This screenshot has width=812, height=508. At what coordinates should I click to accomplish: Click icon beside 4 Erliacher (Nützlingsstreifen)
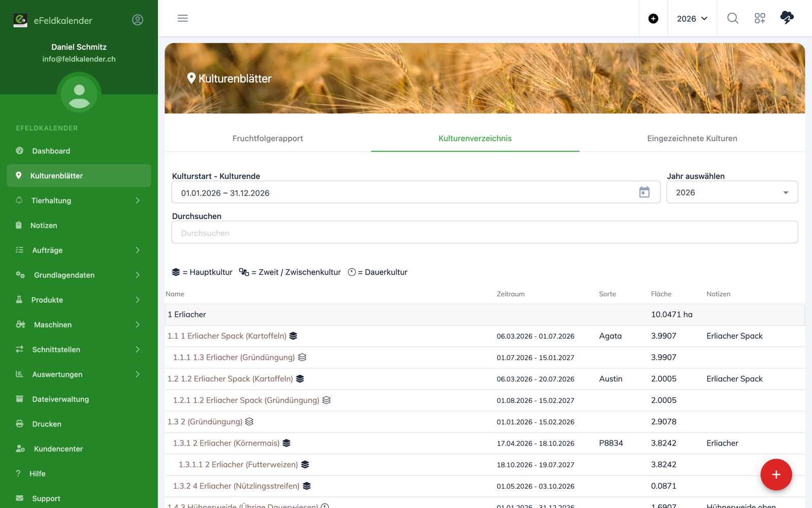point(307,486)
